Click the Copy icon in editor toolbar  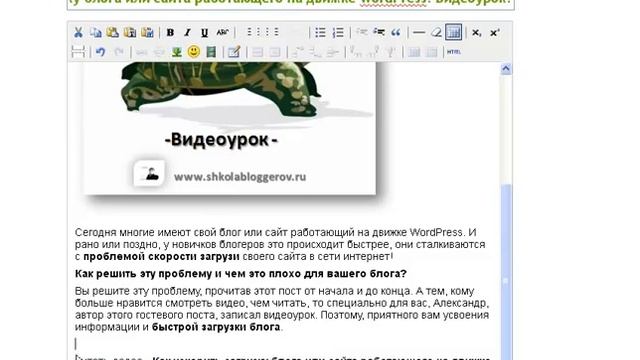coord(96,32)
